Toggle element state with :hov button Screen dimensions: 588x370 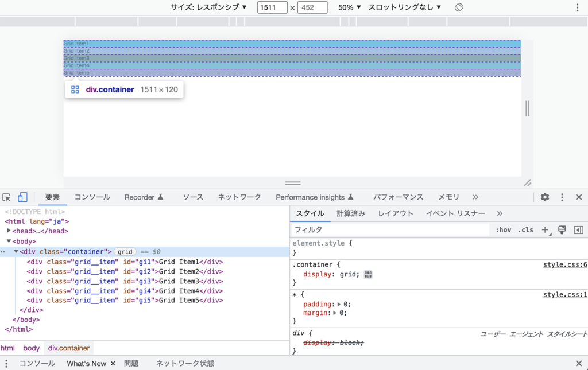[503, 229]
